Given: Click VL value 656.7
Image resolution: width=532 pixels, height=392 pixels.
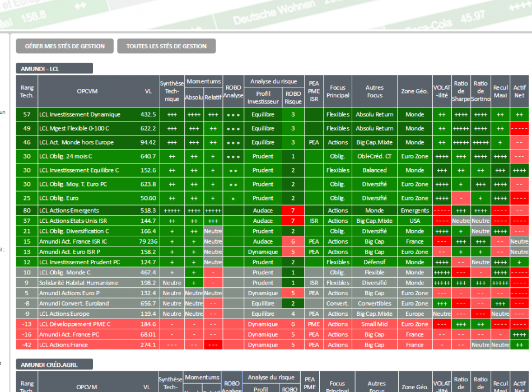Looking at the screenshot, I should (x=148, y=304).
